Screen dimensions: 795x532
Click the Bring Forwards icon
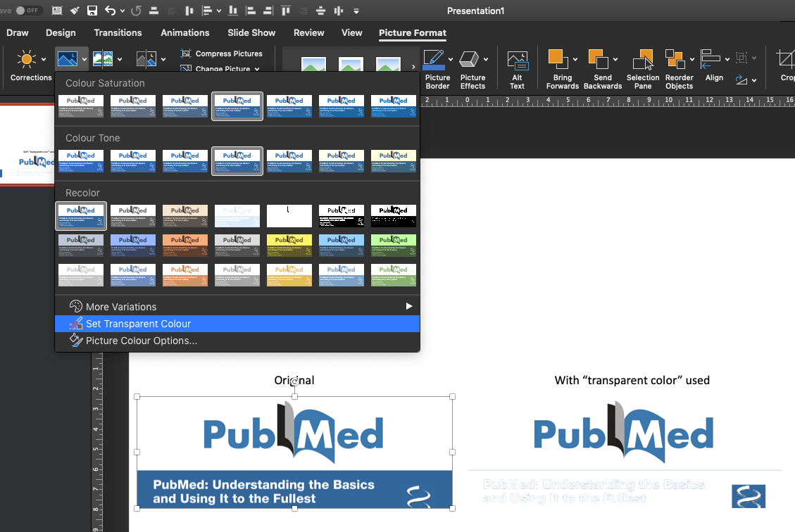coord(557,59)
